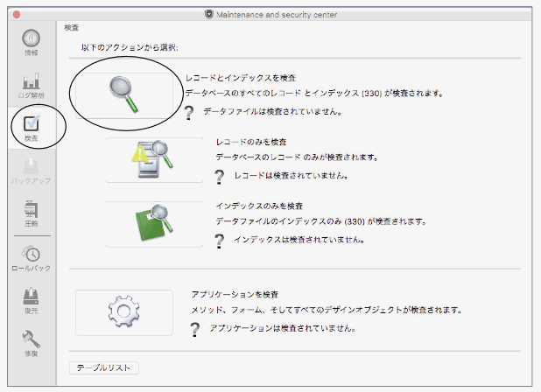Image resolution: width=541 pixels, height=392 pixels.
Task: Start the レコードのみを検査 records-only check
Action: [153, 159]
